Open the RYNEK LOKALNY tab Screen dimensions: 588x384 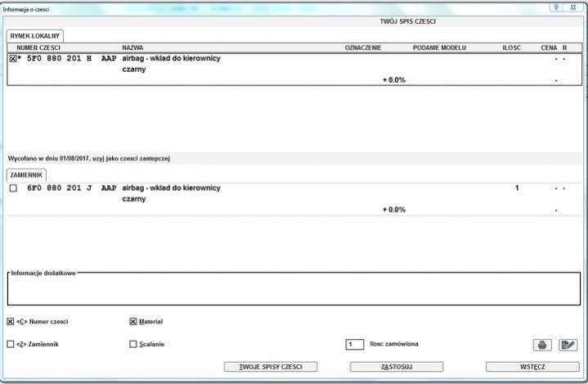35,36
